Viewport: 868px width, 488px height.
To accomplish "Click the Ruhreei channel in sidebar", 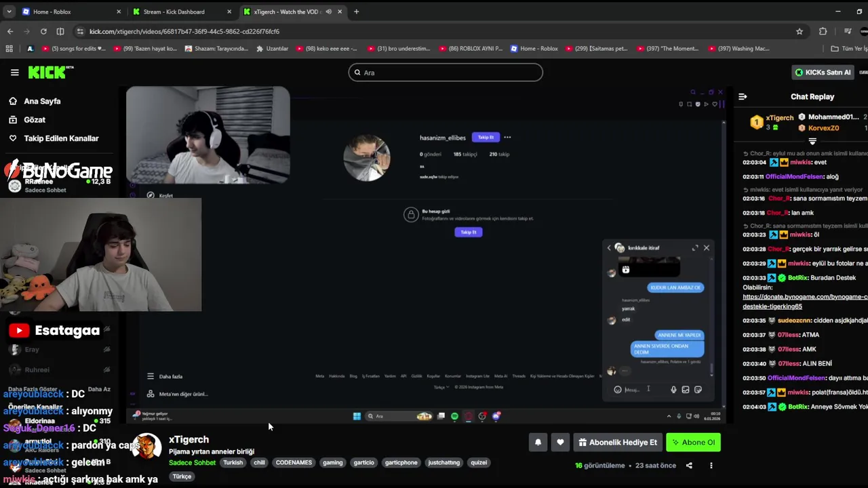I will [58, 370].
